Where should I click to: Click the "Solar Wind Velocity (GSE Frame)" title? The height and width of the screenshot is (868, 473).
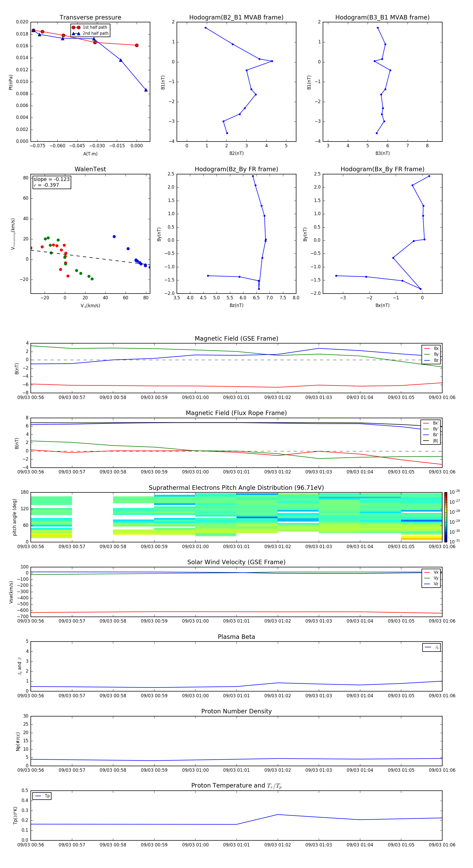click(x=236, y=562)
